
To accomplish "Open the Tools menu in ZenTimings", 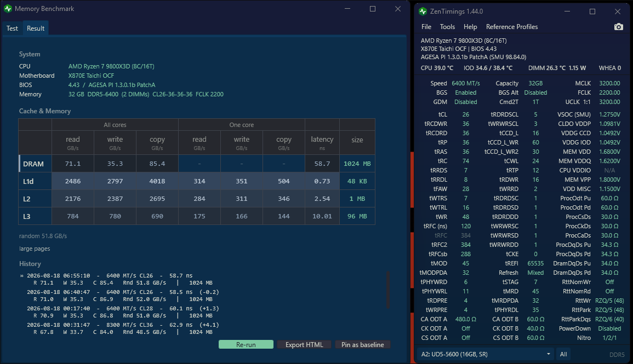I will 447,27.
